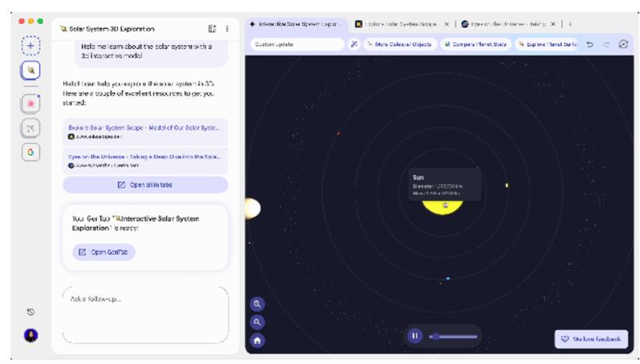Reset view with the home icon

[x=258, y=340]
